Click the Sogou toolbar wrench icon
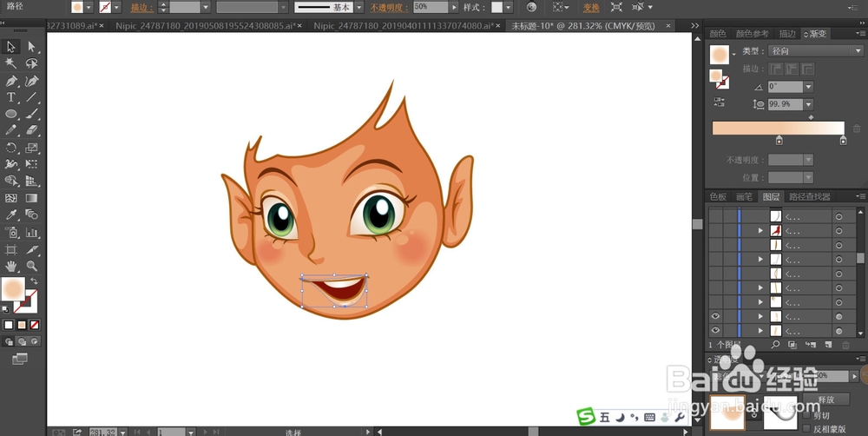 point(680,417)
